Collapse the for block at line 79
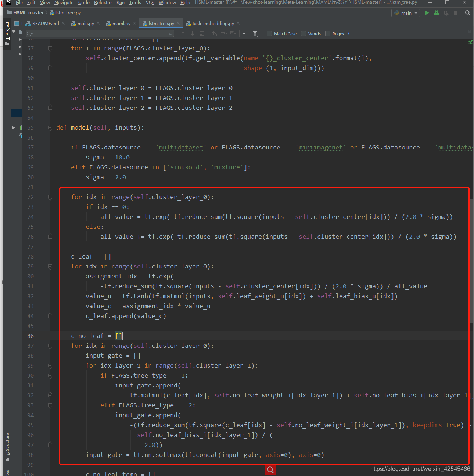 coord(50,266)
